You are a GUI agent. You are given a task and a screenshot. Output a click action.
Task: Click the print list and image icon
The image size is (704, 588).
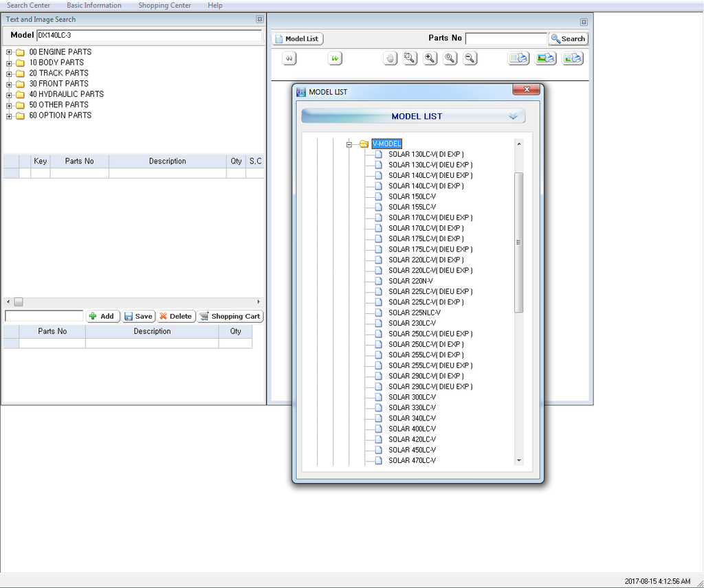[573, 58]
